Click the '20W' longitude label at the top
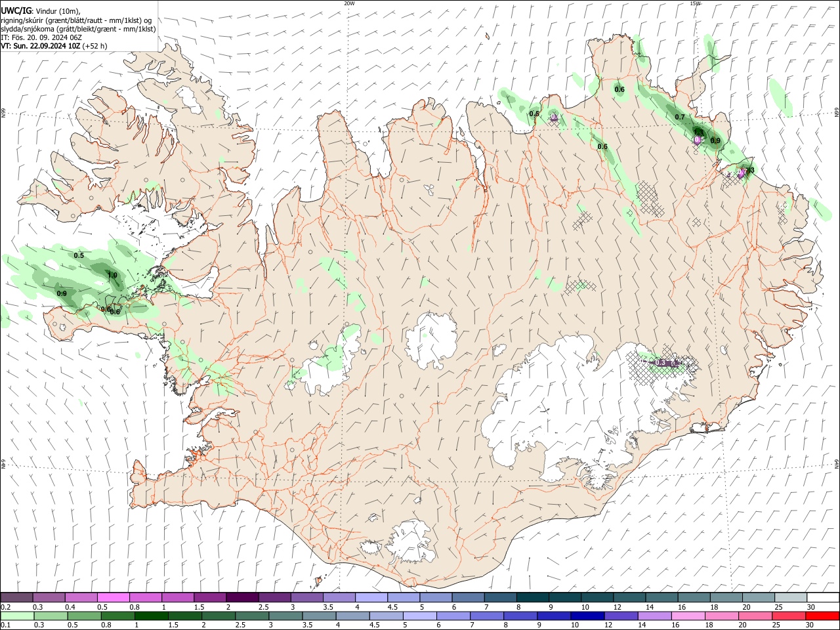840x630 pixels. pyautogui.click(x=349, y=3)
